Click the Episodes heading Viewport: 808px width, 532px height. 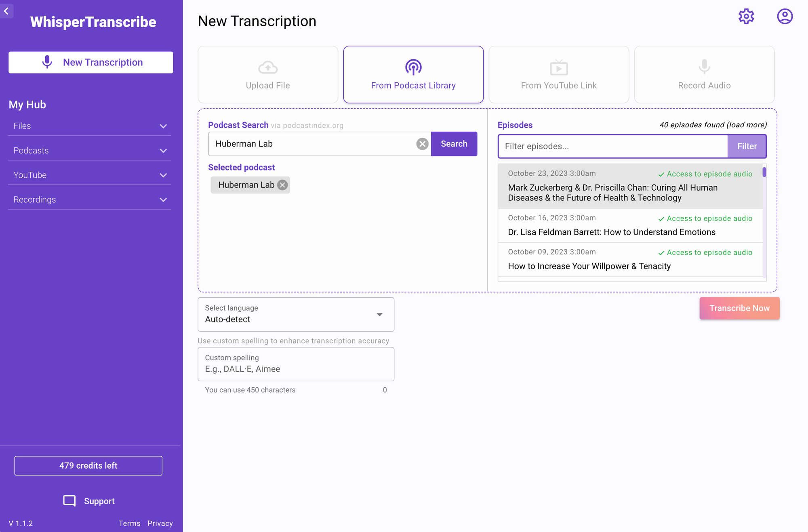515,125
